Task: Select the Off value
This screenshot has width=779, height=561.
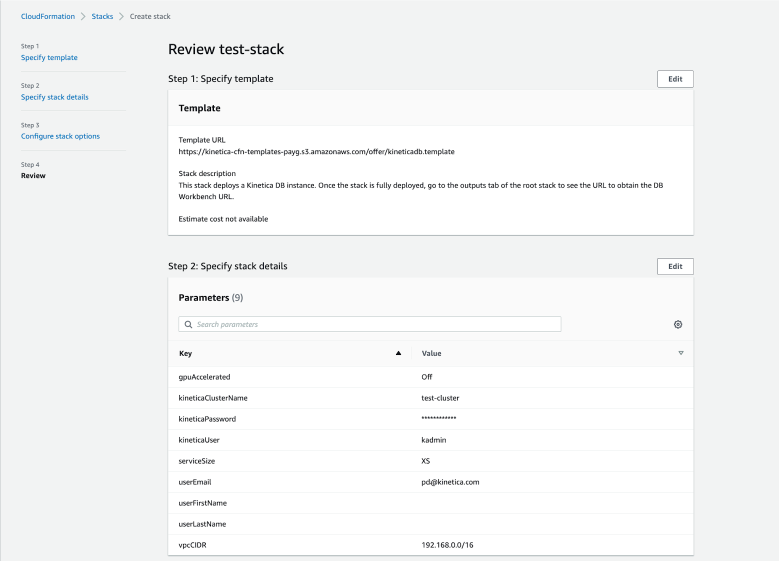Action: coord(427,377)
